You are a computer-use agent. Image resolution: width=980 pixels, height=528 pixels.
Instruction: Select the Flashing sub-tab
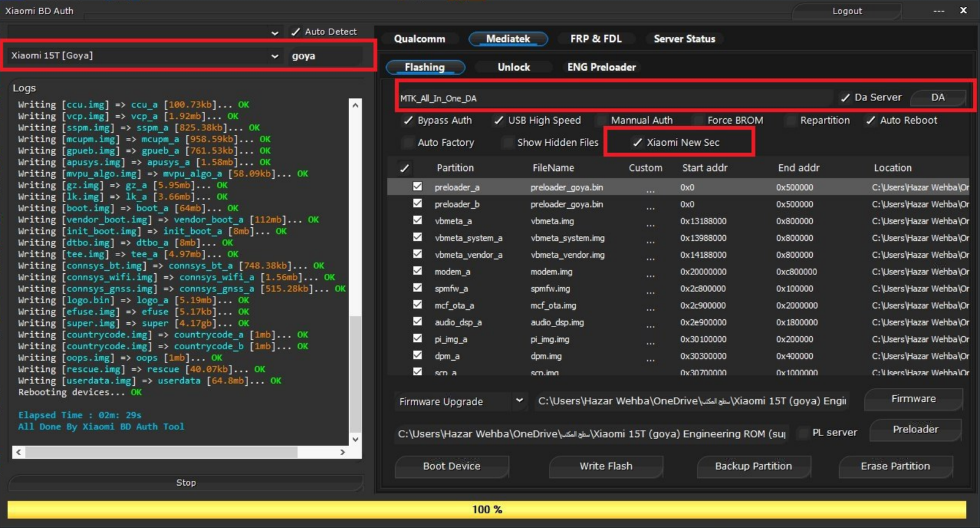(x=425, y=67)
